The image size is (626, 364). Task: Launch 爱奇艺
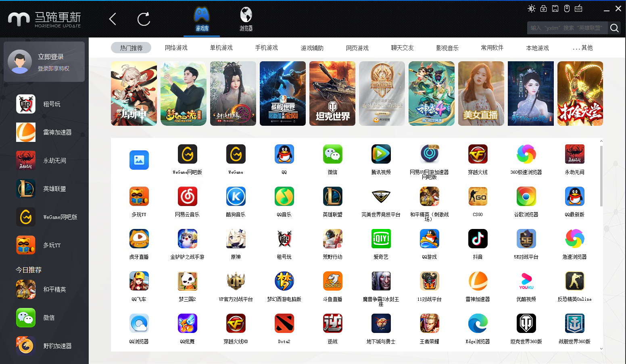coord(381,239)
